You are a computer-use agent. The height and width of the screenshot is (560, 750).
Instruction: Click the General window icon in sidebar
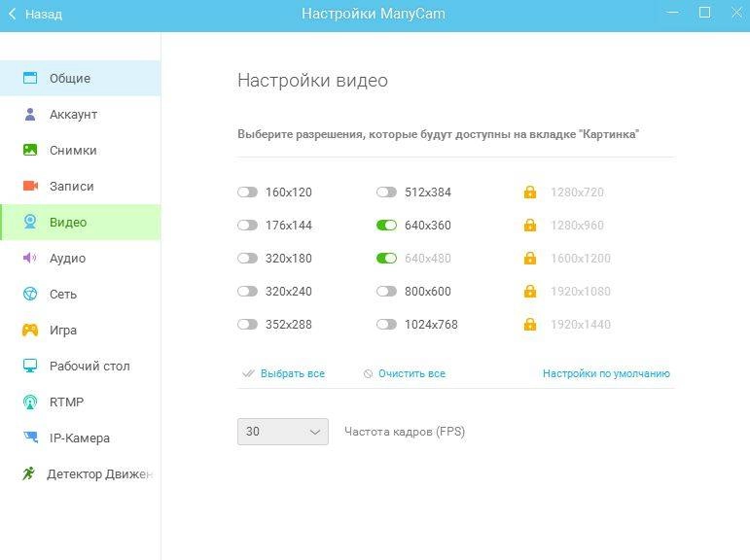(x=30, y=78)
